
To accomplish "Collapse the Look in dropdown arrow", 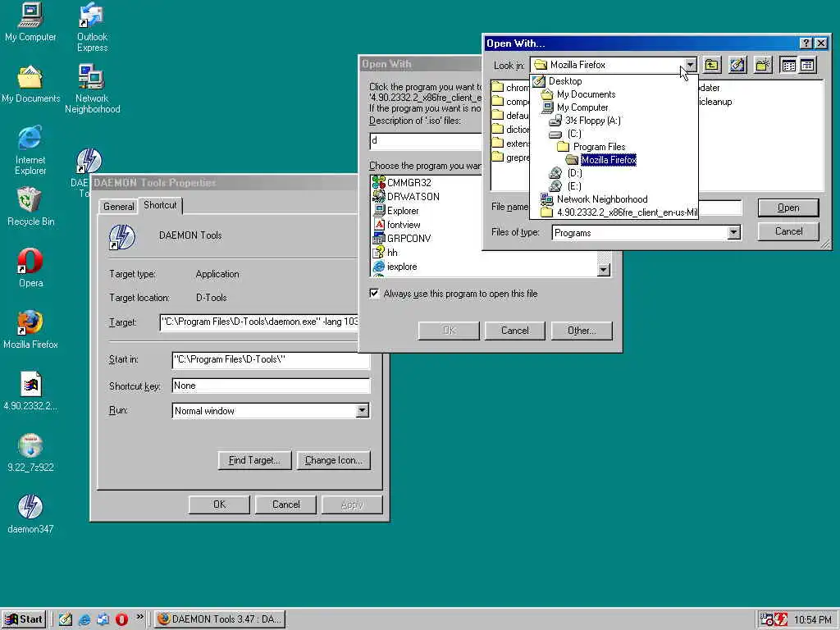I will (x=691, y=65).
